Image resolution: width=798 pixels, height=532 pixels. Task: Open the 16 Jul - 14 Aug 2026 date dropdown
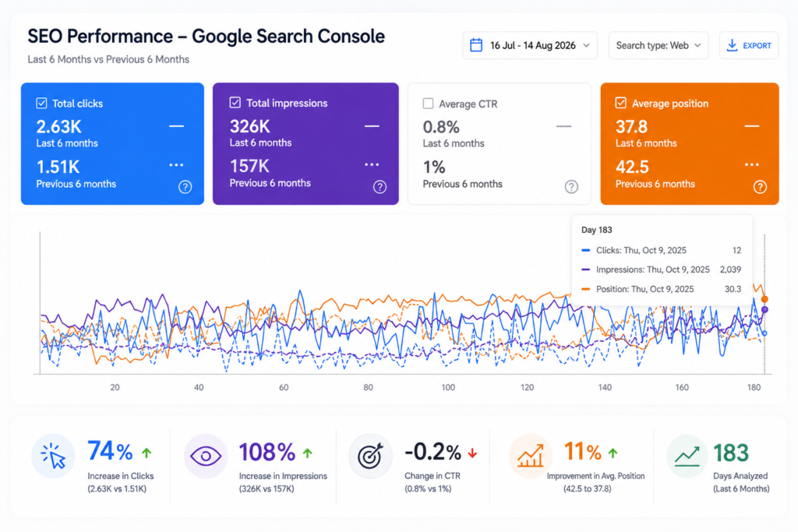click(x=530, y=45)
